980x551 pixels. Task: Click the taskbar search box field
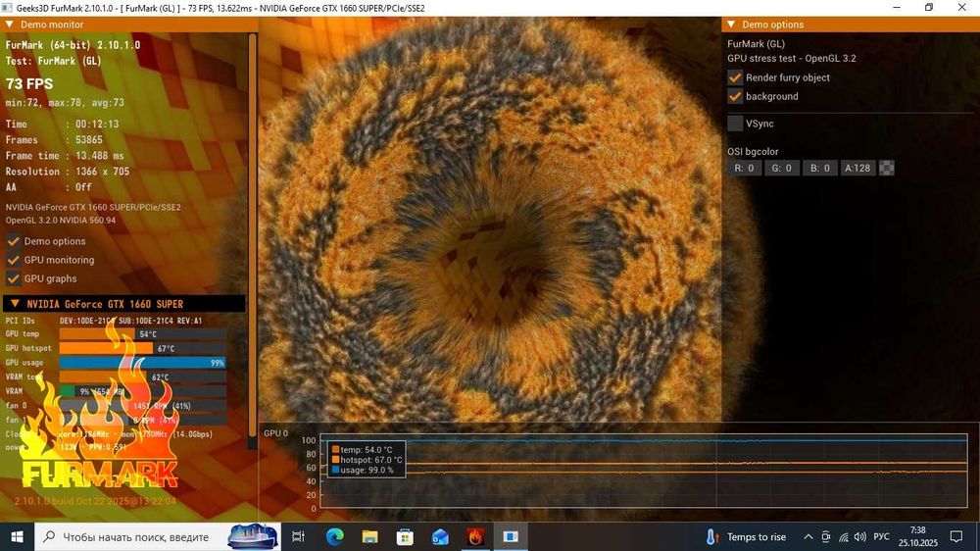[x=158, y=536]
